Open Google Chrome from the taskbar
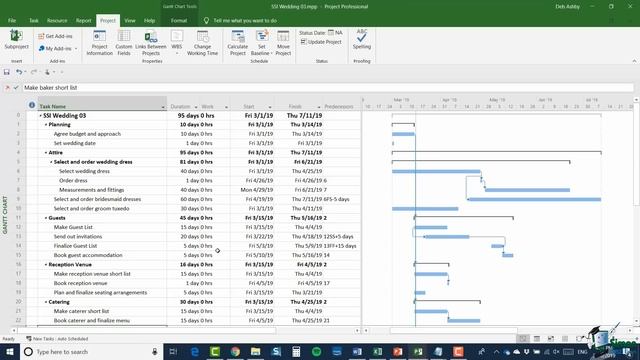The width and height of the screenshot is (640, 360). click(x=235, y=351)
